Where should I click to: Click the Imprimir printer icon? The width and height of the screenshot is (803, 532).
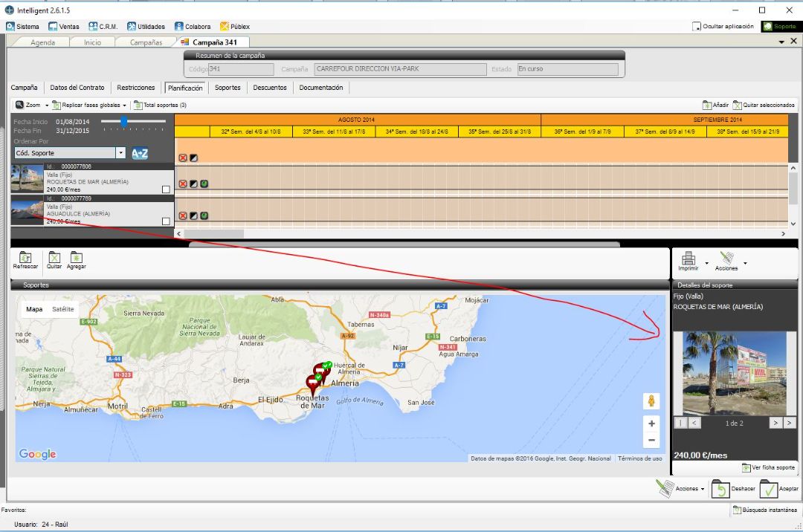(688, 258)
